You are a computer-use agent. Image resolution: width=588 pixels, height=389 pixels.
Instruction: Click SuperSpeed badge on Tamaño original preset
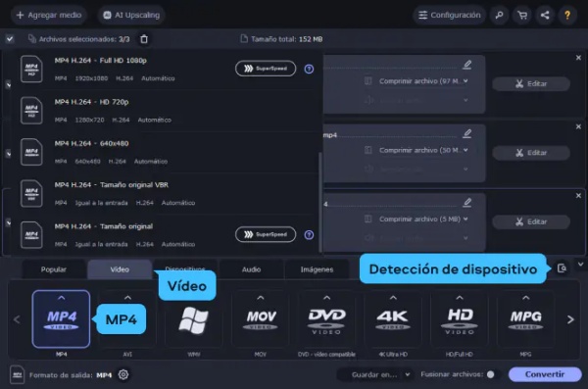(x=266, y=234)
